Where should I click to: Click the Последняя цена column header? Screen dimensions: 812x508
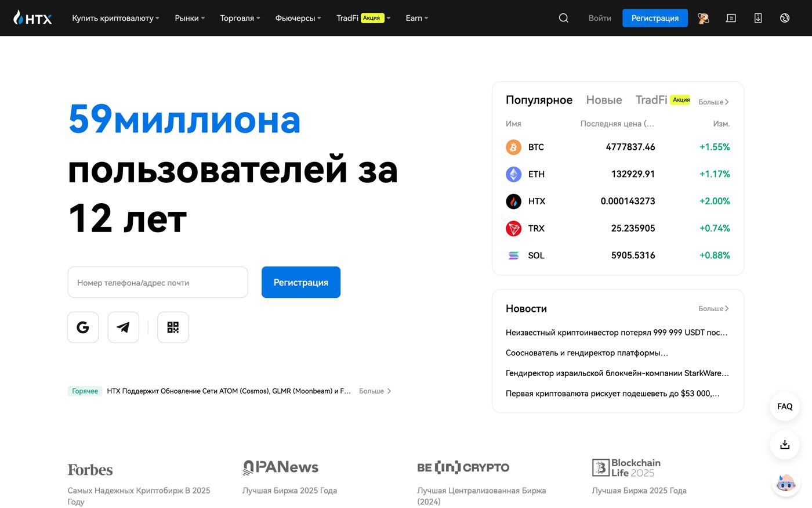click(x=617, y=124)
